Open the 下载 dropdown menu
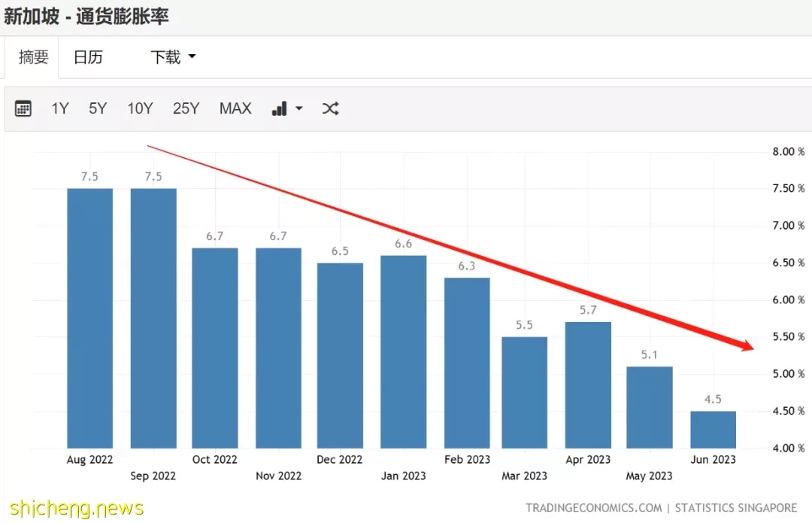 click(x=173, y=57)
